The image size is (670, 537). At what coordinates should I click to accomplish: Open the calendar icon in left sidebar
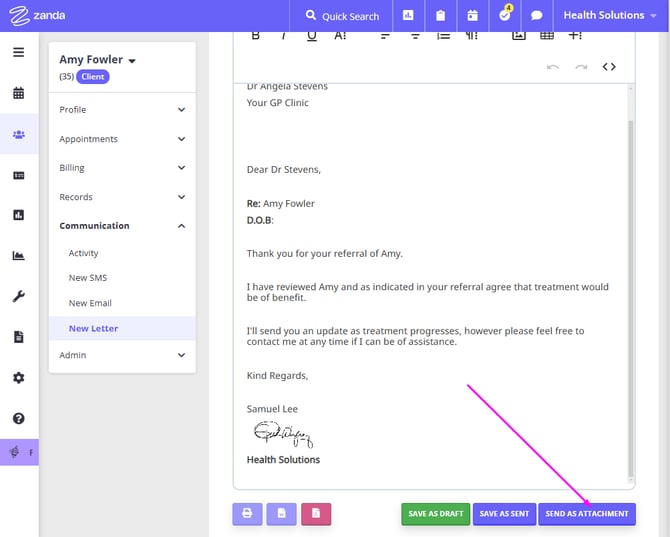tap(18, 93)
